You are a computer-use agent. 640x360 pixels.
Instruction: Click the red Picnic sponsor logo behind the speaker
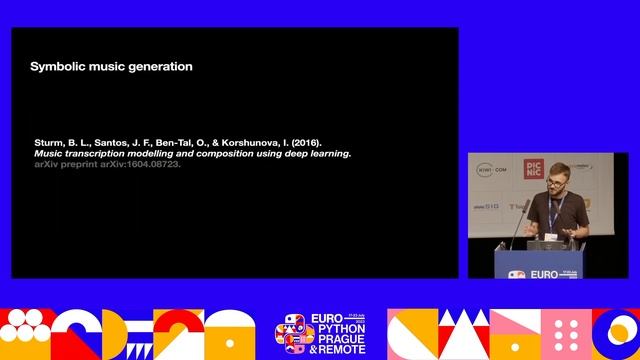pyautogui.click(x=534, y=169)
